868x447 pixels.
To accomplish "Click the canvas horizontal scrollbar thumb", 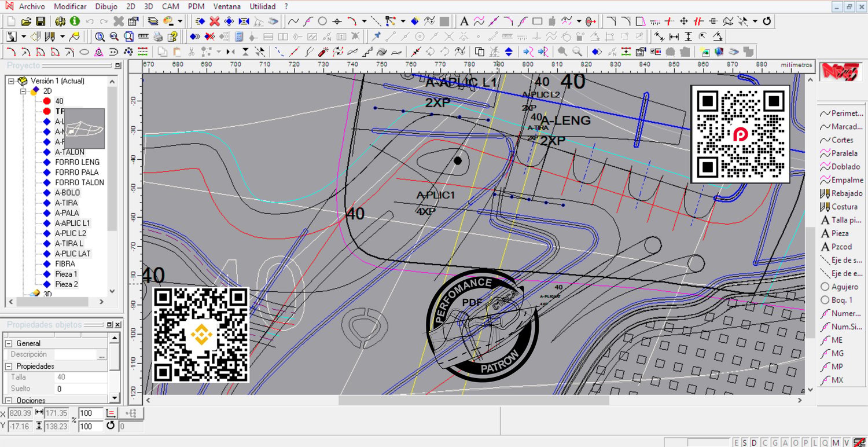I will point(473,400).
